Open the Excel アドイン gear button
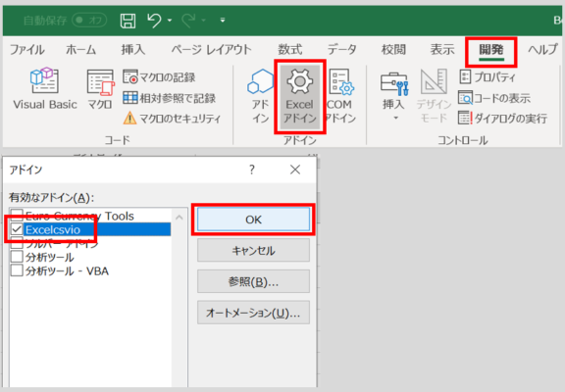The width and height of the screenshot is (565, 392). coord(300,97)
